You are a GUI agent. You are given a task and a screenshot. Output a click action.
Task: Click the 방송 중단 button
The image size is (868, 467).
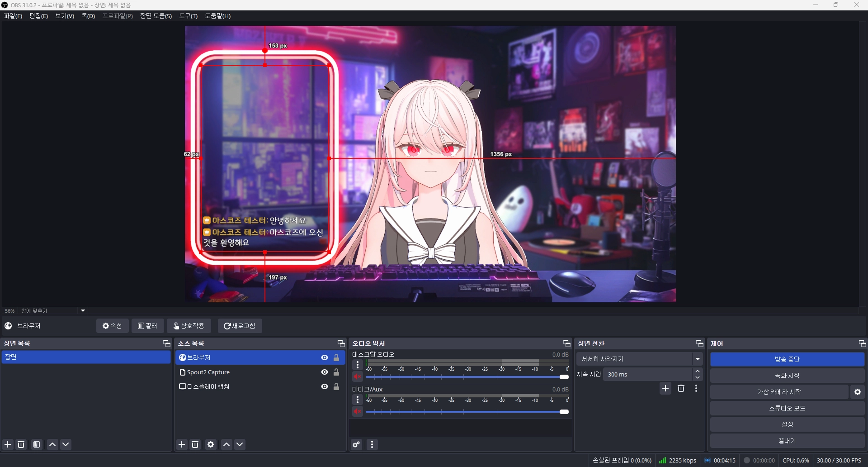pos(787,359)
